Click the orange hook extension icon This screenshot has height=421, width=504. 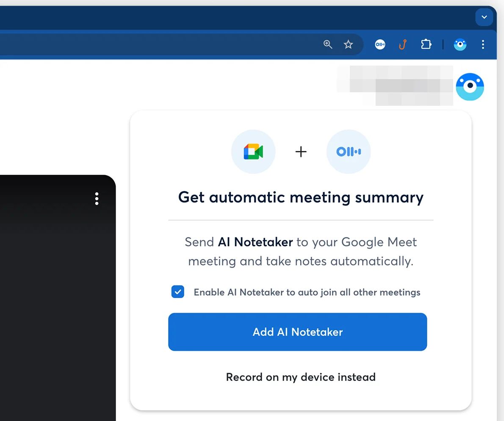point(403,44)
